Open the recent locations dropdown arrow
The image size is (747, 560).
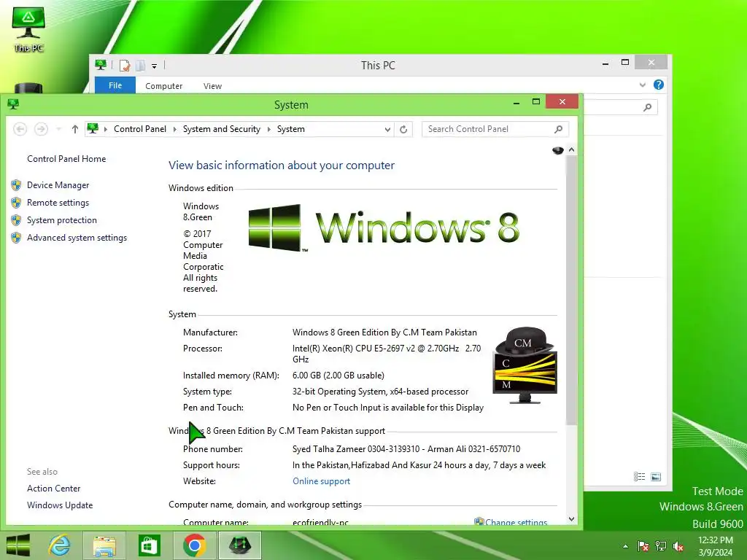tap(58, 129)
